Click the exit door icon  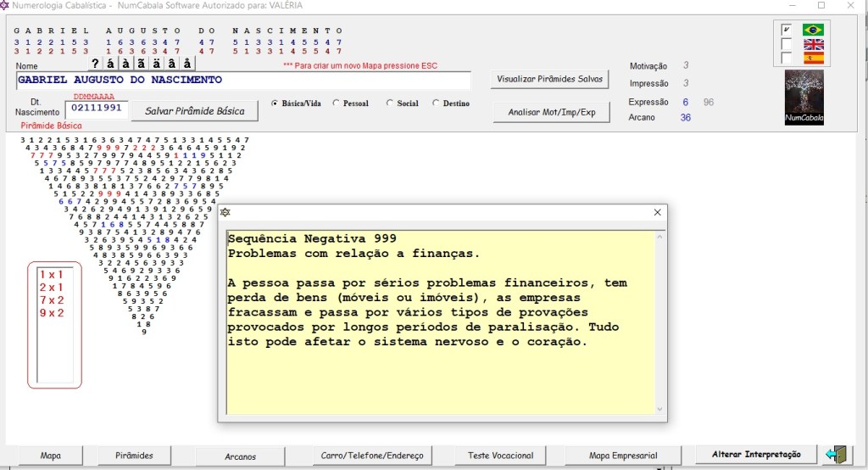[837, 455]
